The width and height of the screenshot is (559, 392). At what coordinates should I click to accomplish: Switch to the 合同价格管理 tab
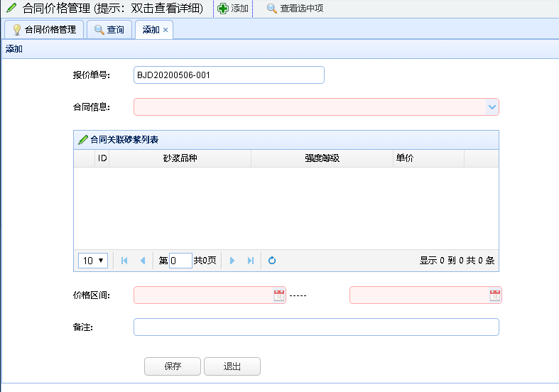click(44, 30)
